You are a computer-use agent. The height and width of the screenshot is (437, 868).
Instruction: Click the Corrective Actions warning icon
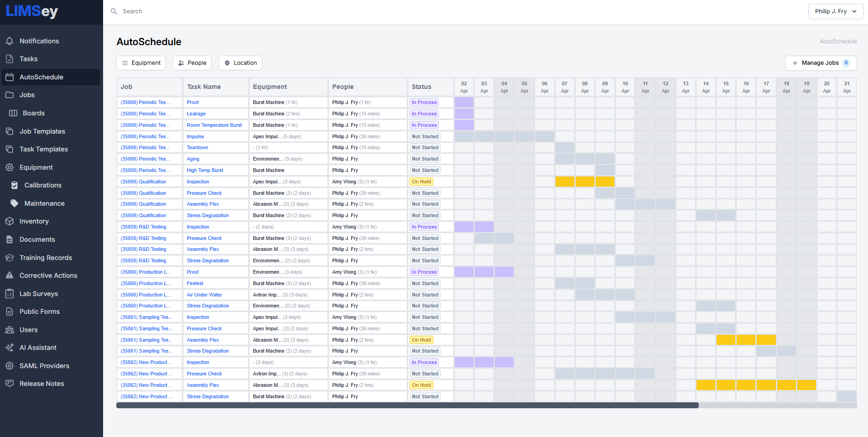(x=10, y=276)
